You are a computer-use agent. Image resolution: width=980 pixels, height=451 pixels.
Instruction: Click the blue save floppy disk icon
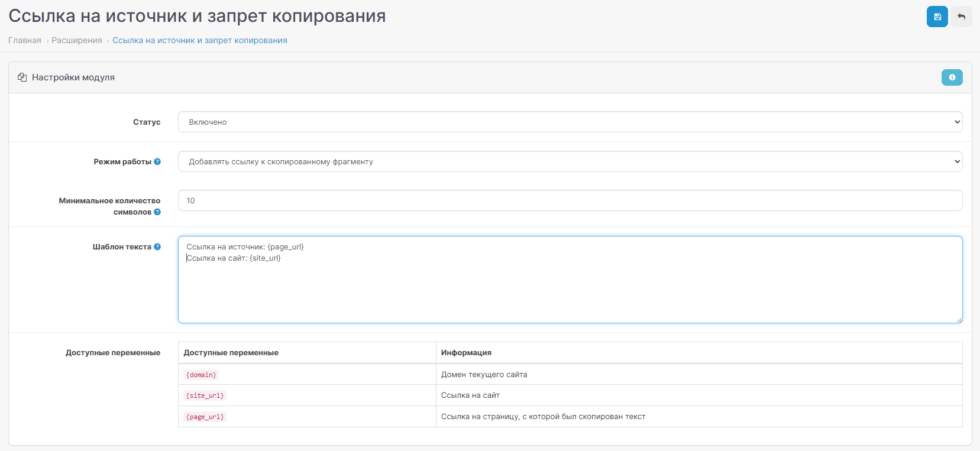tap(937, 17)
